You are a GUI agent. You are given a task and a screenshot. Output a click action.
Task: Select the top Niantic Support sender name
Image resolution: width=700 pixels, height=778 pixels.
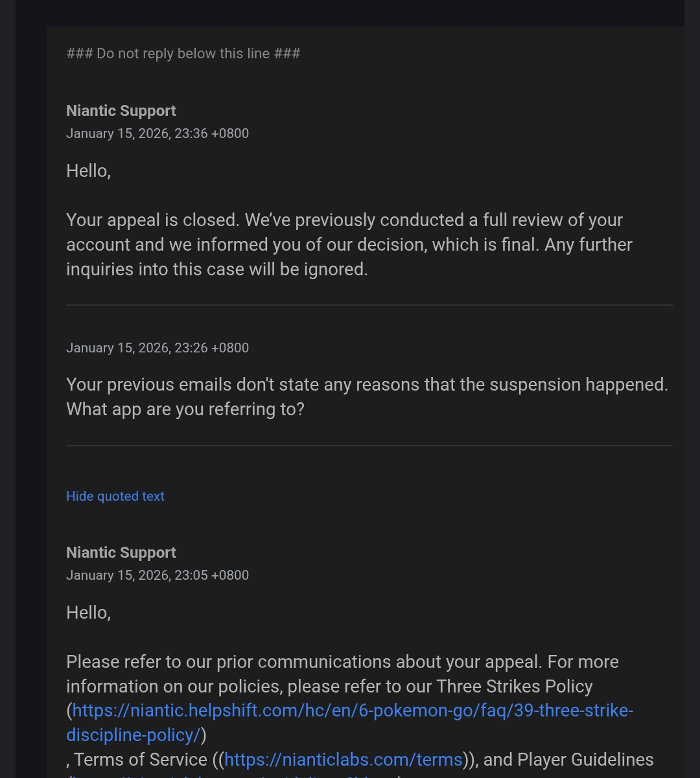coord(121,111)
